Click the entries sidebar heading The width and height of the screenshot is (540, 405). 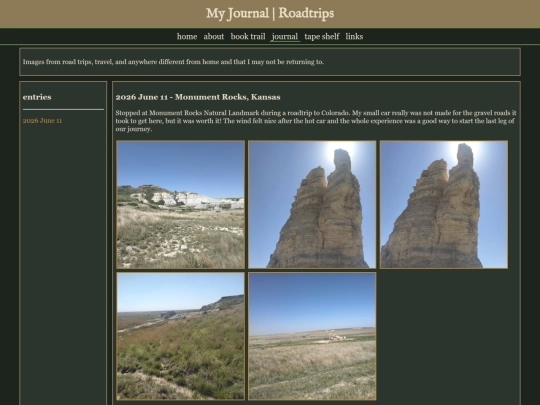click(x=37, y=97)
